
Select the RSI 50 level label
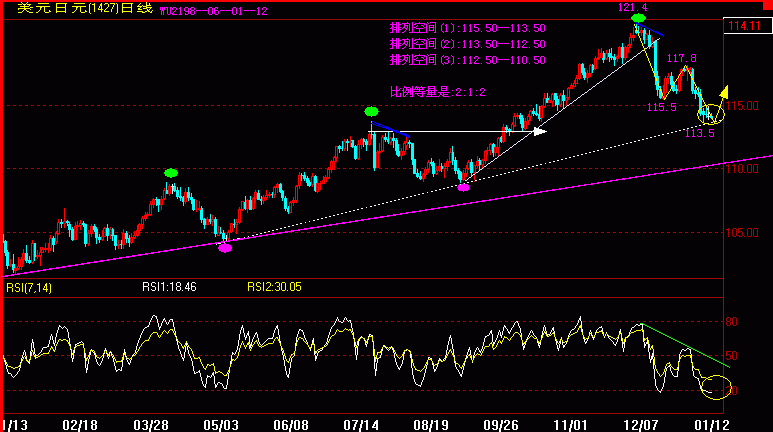(x=732, y=356)
